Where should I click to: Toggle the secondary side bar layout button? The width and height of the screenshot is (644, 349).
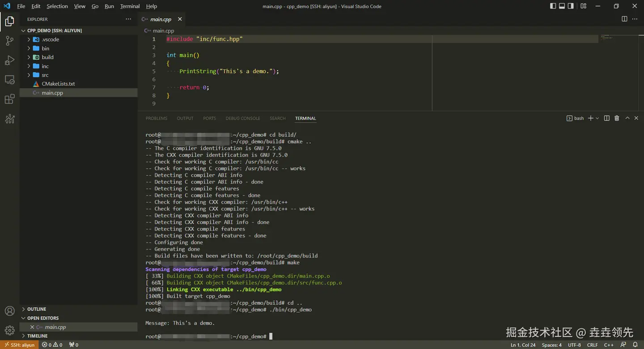coord(571,6)
